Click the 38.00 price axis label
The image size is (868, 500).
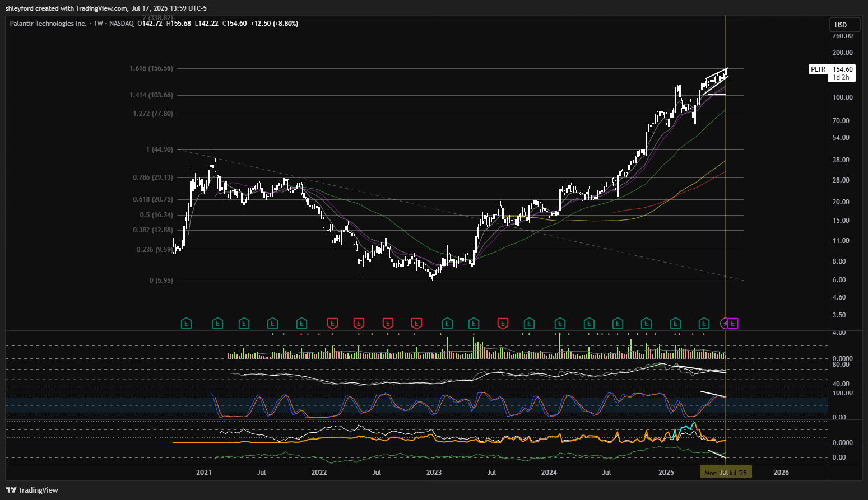click(x=841, y=160)
